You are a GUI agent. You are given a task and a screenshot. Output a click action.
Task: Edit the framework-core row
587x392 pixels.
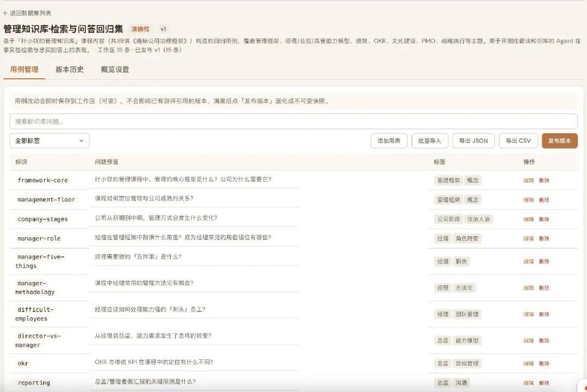[529, 180]
